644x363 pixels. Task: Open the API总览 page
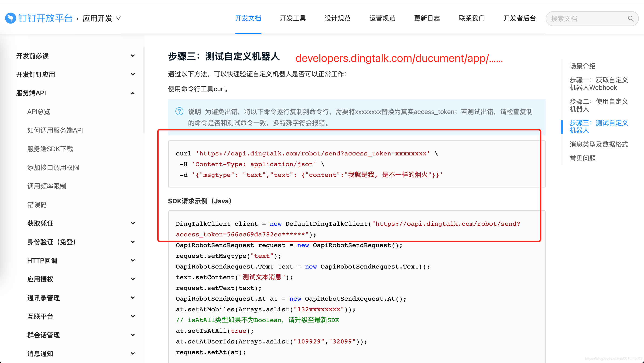[x=39, y=112]
